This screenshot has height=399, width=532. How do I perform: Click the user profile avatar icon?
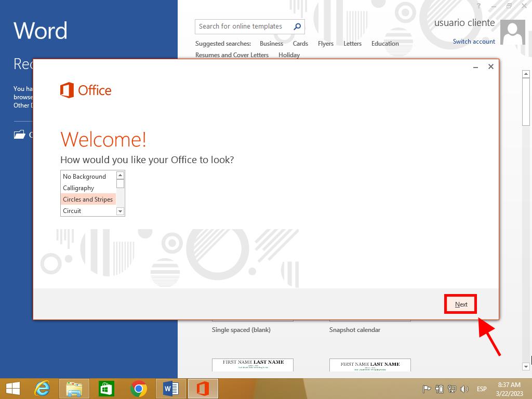512,33
